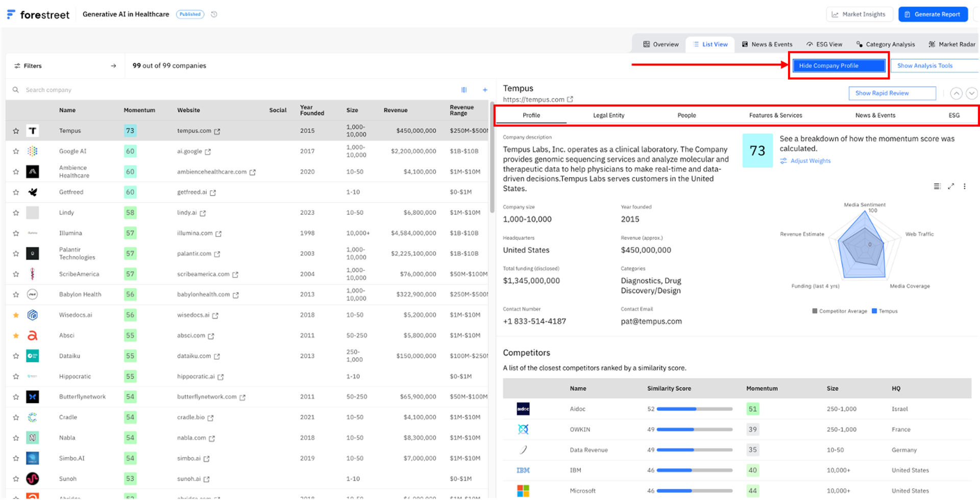Open the Legal Entity profile tab
980x500 pixels.
coord(608,115)
